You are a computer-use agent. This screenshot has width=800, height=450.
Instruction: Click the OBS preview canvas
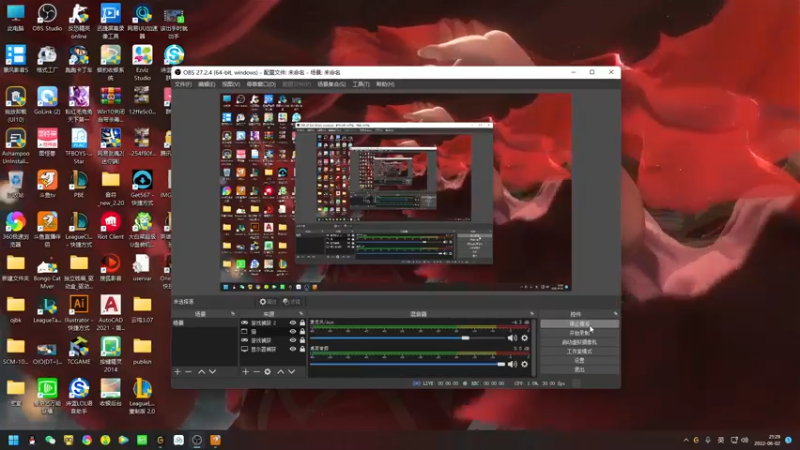click(x=396, y=192)
